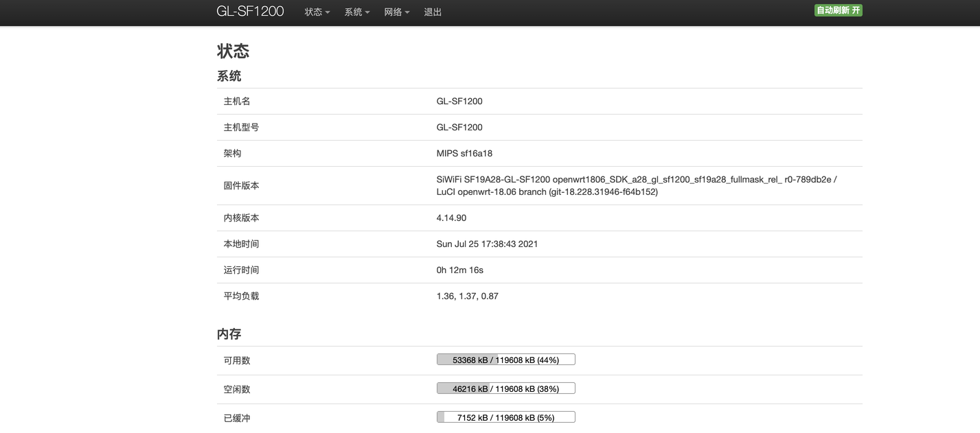
Task: Click the 已缓冲 memory progress bar
Action: [x=506, y=417]
